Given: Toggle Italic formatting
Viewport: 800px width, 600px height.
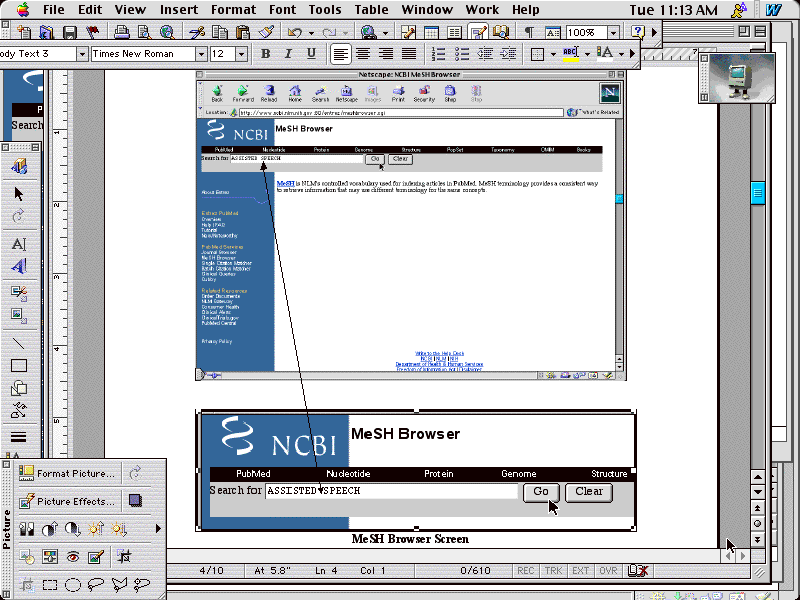Looking at the screenshot, I should pos(288,54).
